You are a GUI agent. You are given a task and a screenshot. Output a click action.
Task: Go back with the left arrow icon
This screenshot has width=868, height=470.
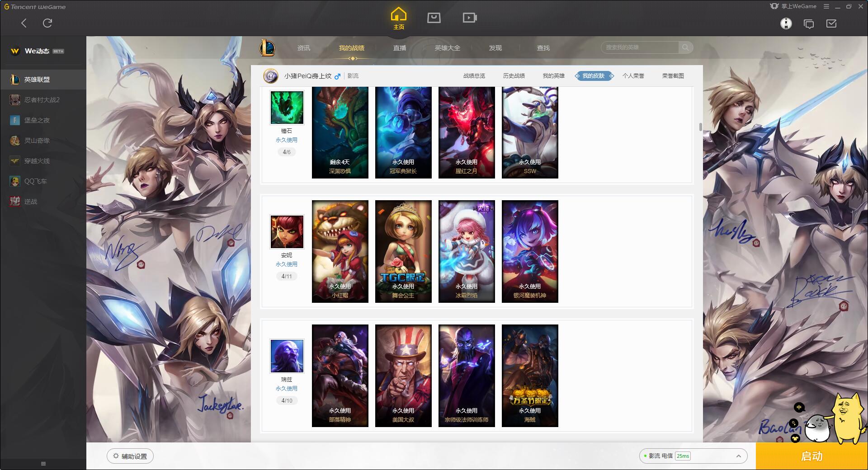(x=24, y=23)
